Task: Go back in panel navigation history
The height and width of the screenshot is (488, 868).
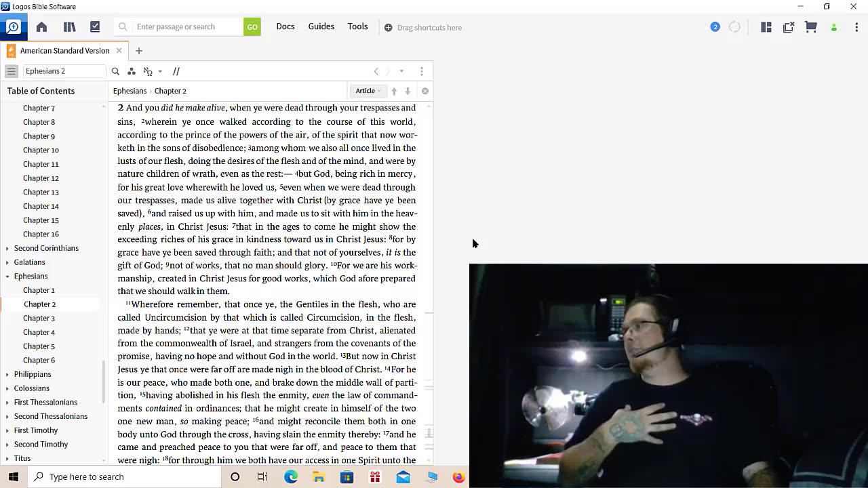Action: tap(376, 71)
